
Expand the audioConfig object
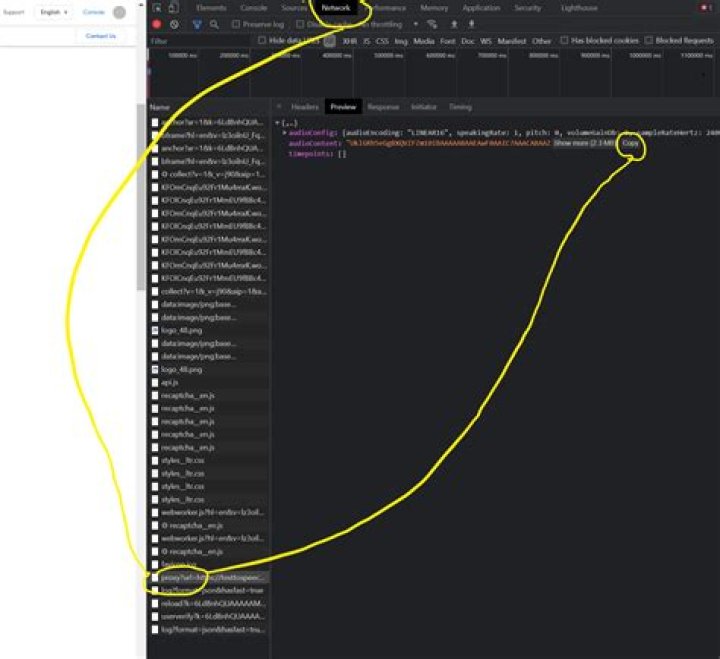click(x=285, y=133)
